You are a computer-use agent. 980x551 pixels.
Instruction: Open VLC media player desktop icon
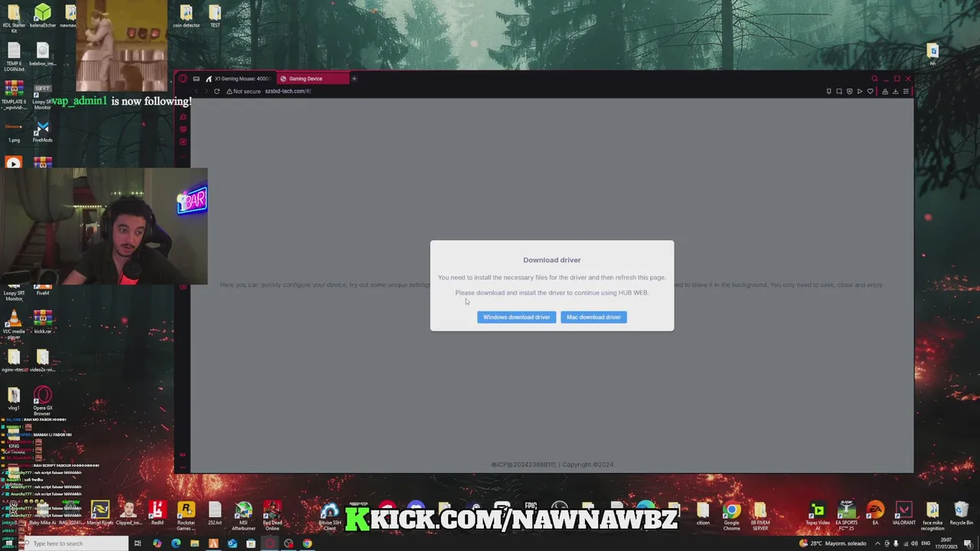(14, 324)
